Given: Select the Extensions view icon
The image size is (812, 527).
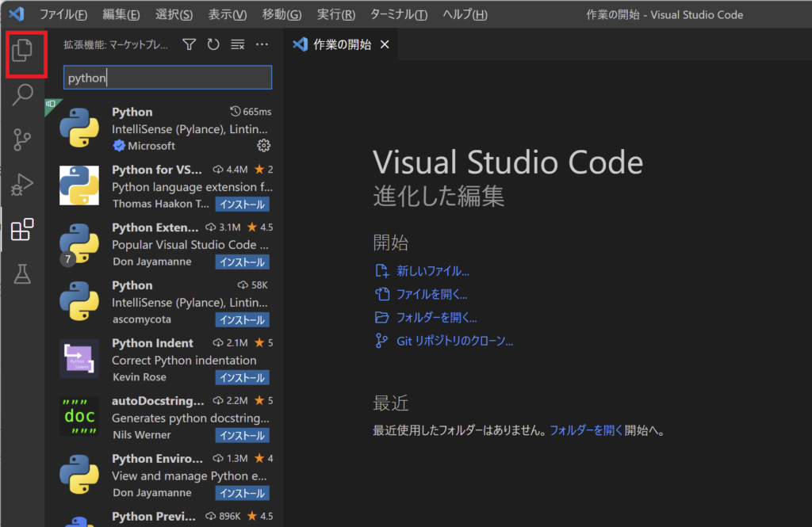Looking at the screenshot, I should 22,229.
